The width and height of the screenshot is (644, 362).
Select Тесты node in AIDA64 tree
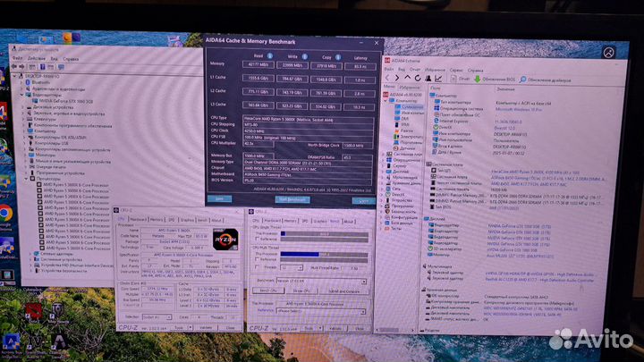[x=393, y=229]
